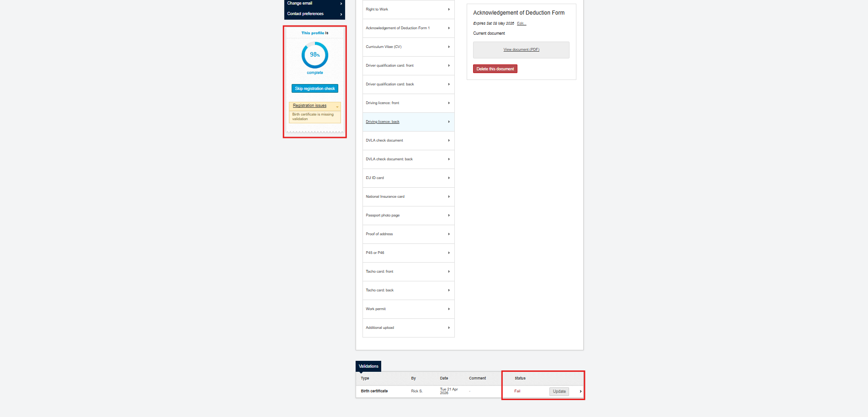Click Update on the Birth certificate validation
The width and height of the screenshot is (868, 417).
pyautogui.click(x=559, y=391)
